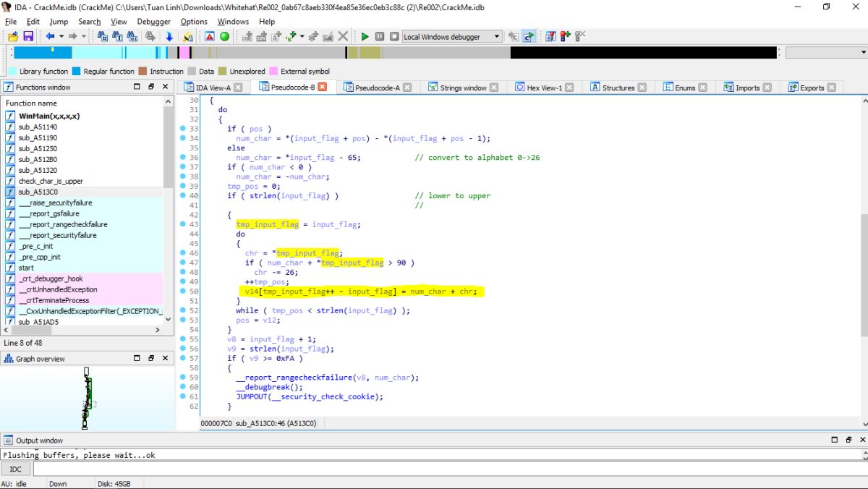868x489 pixels.
Task: Click the navigation band black segment
Action: (x=644, y=52)
